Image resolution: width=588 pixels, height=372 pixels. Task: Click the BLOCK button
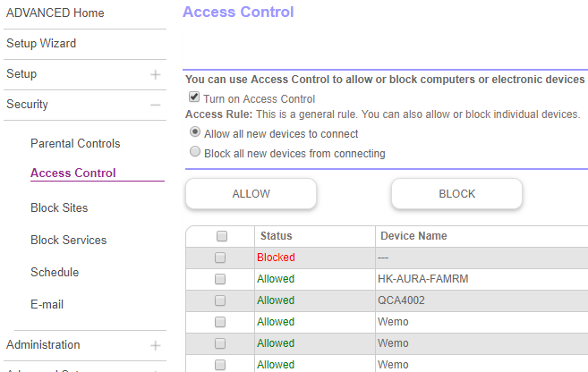(x=456, y=193)
